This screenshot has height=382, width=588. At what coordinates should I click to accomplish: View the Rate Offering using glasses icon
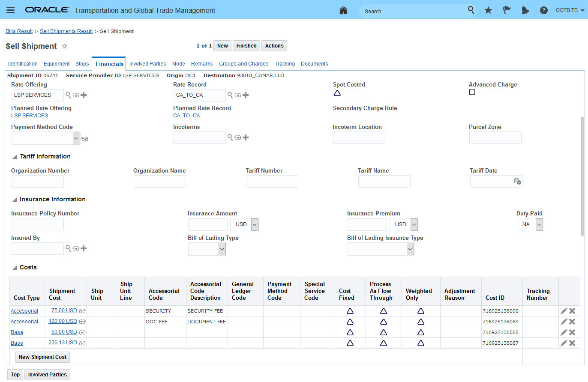tap(76, 95)
